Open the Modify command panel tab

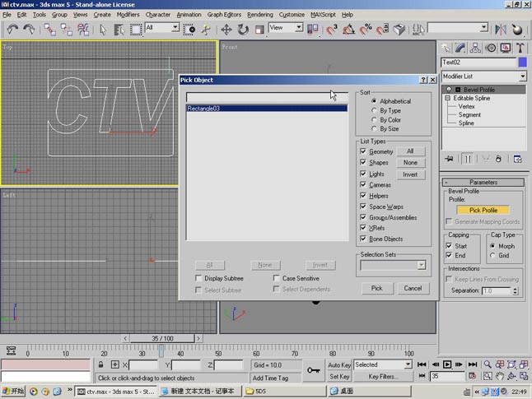click(460, 49)
